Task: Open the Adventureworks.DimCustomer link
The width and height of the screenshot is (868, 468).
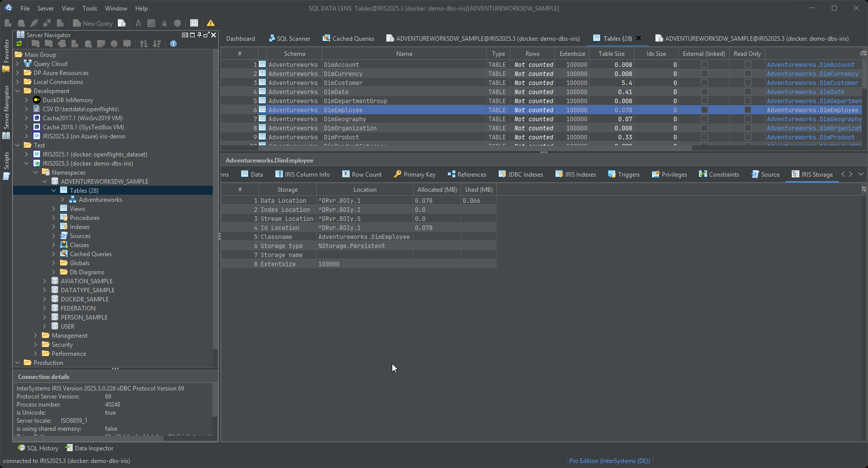Action: pyautogui.click(x=813, y=83)
